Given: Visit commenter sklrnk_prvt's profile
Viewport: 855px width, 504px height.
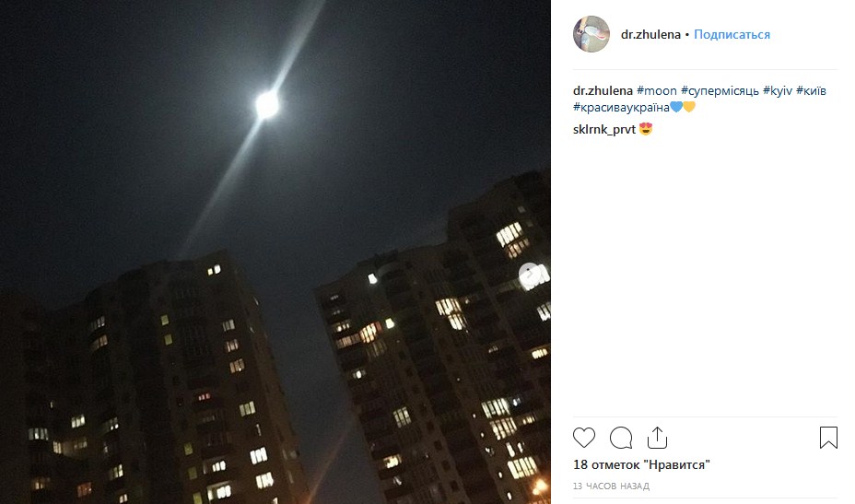Looking at the screenshot, I should pos(604,129).
